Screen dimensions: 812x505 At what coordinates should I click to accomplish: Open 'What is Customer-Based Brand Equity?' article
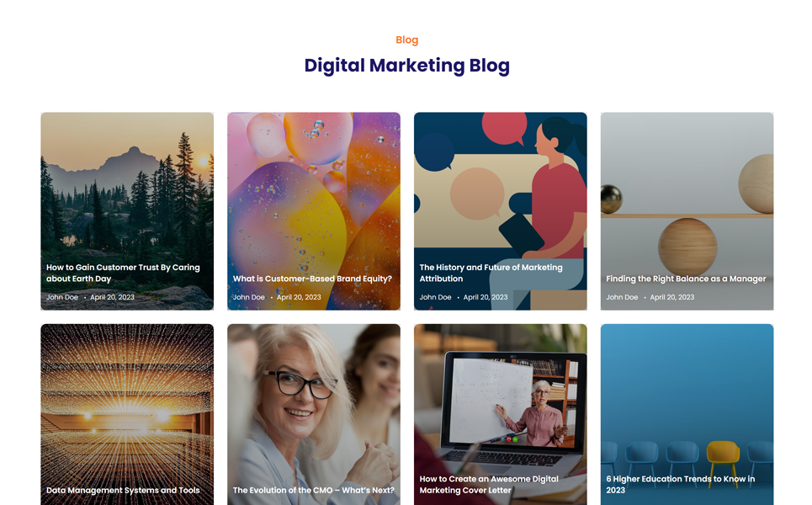[x=312, y=279]
